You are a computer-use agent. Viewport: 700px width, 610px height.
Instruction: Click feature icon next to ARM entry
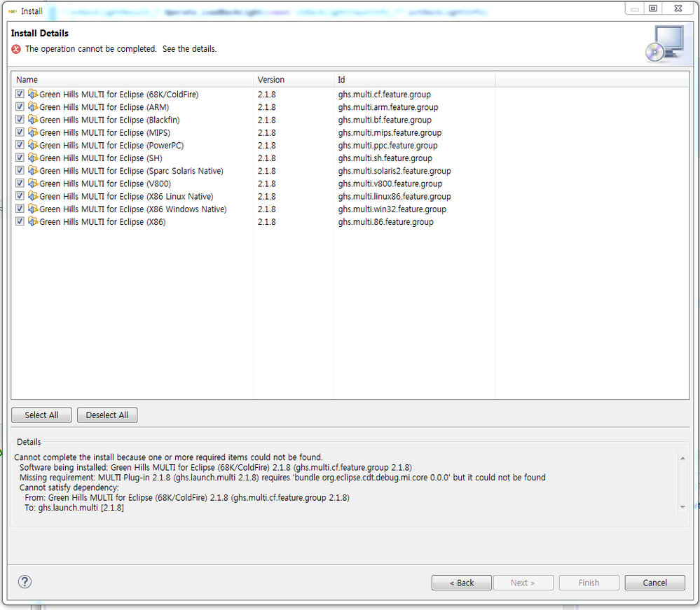coord(33,106)
